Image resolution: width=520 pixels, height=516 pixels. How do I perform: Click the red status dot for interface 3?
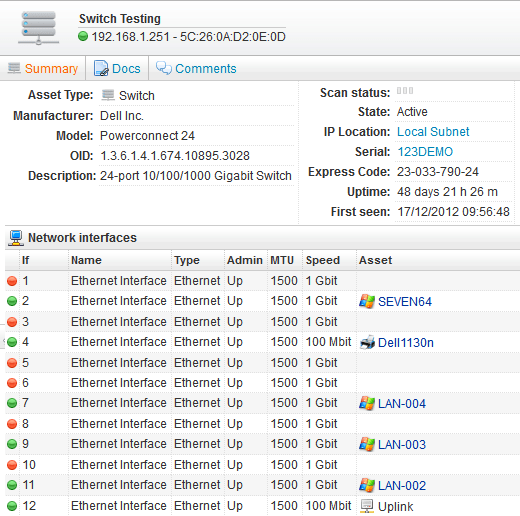pyautogui.click(x=12, y=322)
